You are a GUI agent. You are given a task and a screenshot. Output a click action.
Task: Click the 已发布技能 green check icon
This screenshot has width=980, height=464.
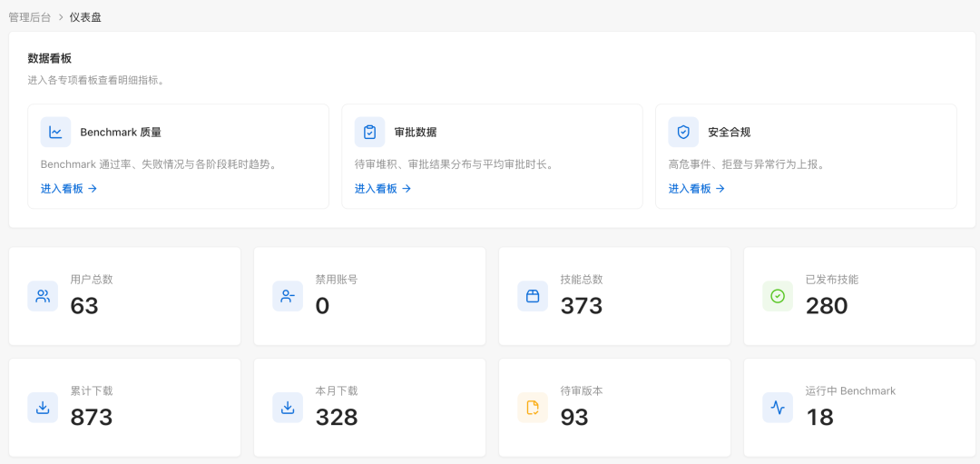778,296
